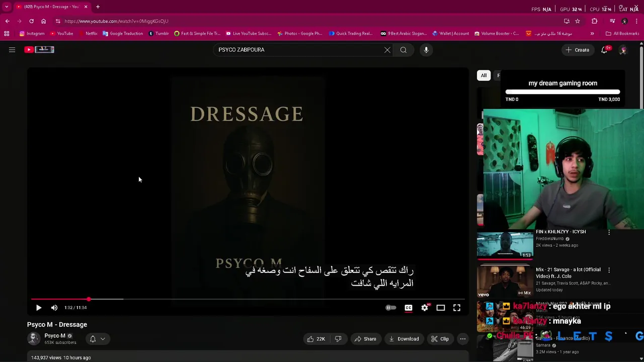This screenshot has width=644, height=362.
Task: Switch to theater mode
Action: (x=441, y=308)
